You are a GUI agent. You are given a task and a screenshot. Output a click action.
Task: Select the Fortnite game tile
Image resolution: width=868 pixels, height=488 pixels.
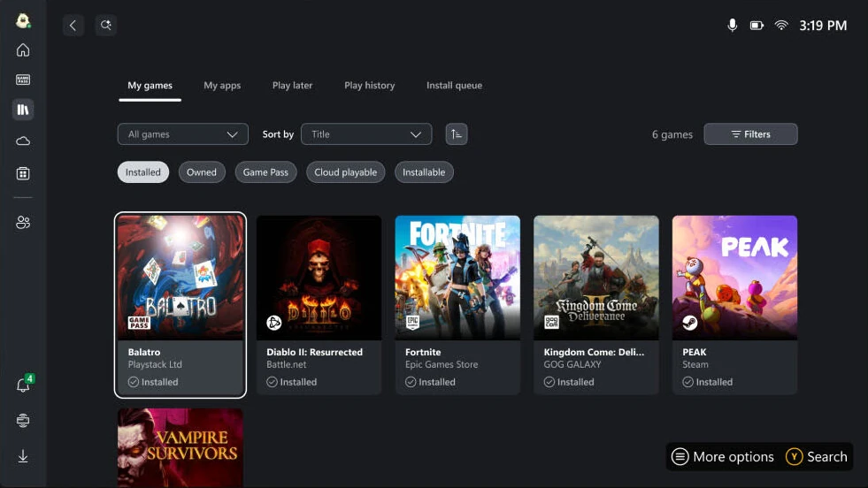[x=457, y=304]
